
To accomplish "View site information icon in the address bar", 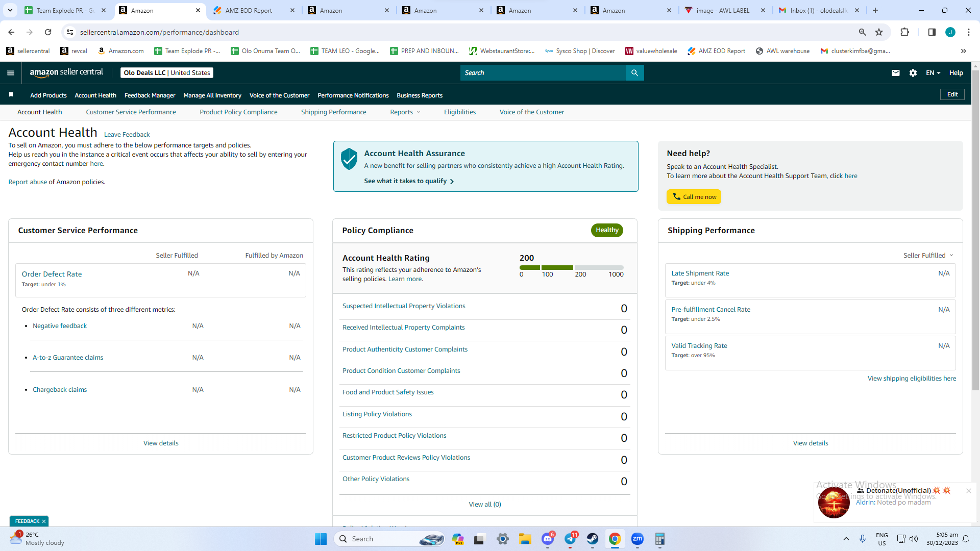I will point(70,32).
